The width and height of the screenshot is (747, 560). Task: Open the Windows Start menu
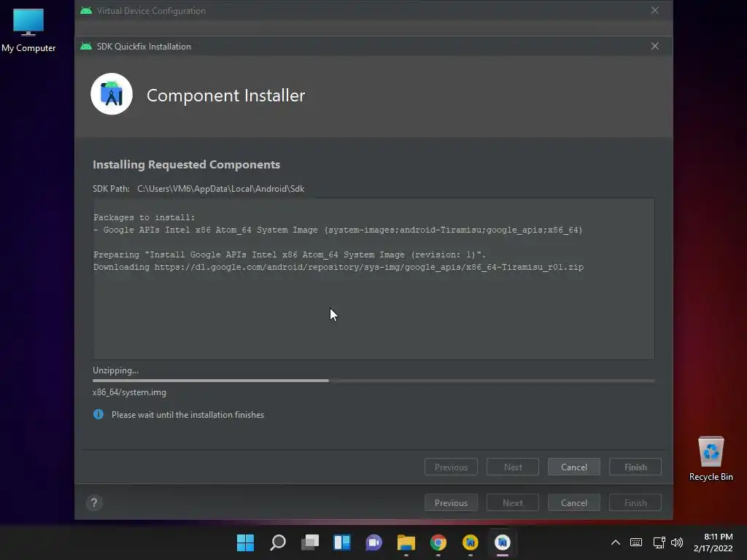pyautogui.click(x=245, y=542)
